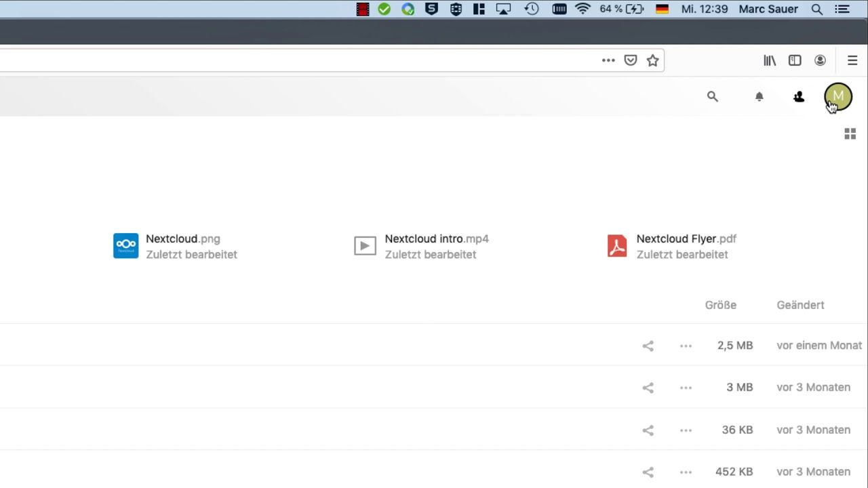
Task: Open the Nextcloud search magnifier
Action: 712,97
